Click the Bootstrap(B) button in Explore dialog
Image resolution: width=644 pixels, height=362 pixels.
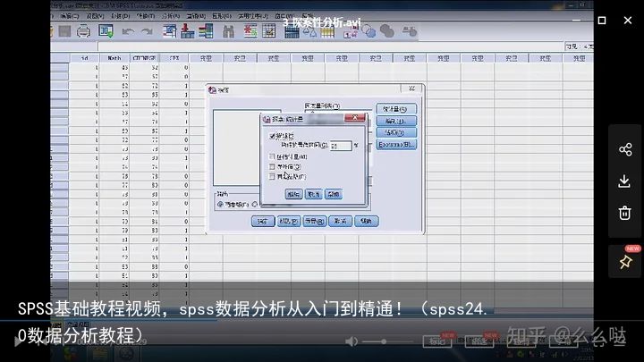tap(396, 145)
